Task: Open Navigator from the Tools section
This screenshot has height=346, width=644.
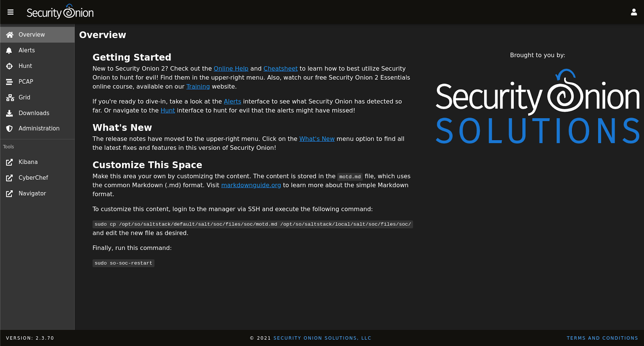Action: [x=32, y=193]
